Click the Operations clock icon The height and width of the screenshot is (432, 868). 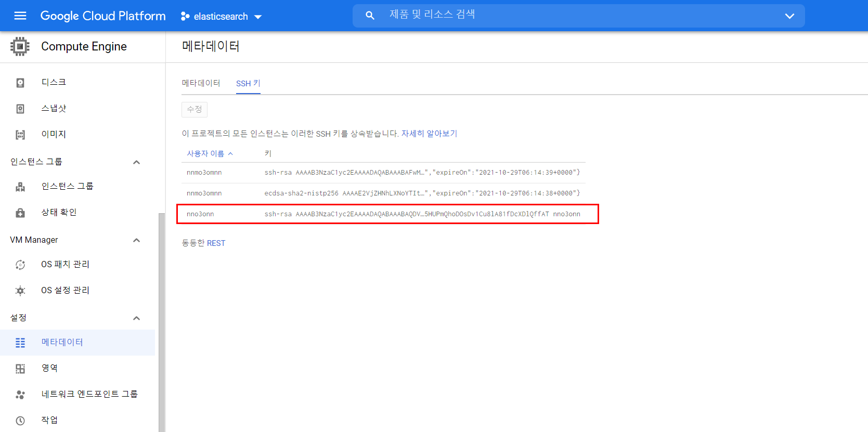click(x=20, y=421)
